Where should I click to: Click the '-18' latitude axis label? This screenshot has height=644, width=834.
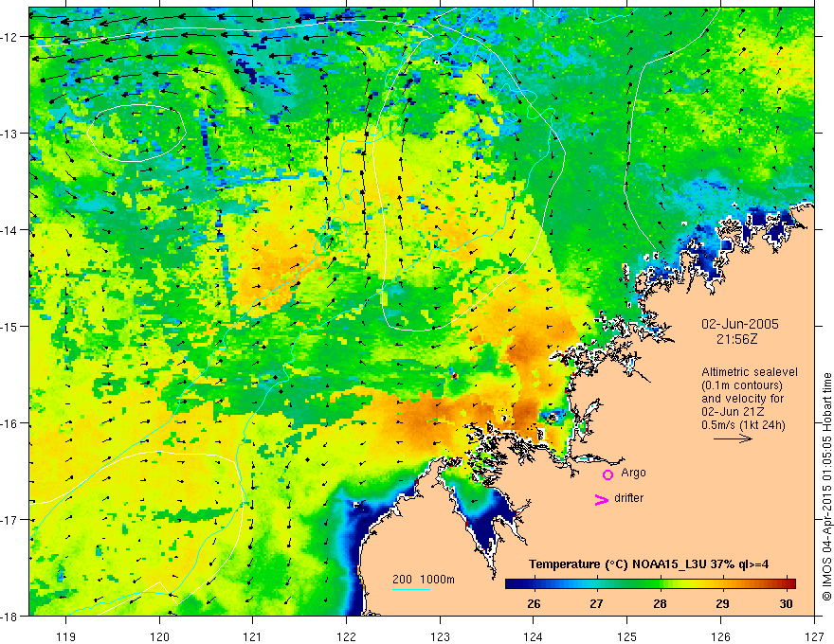pyautogui.click(x=10, y=616)
